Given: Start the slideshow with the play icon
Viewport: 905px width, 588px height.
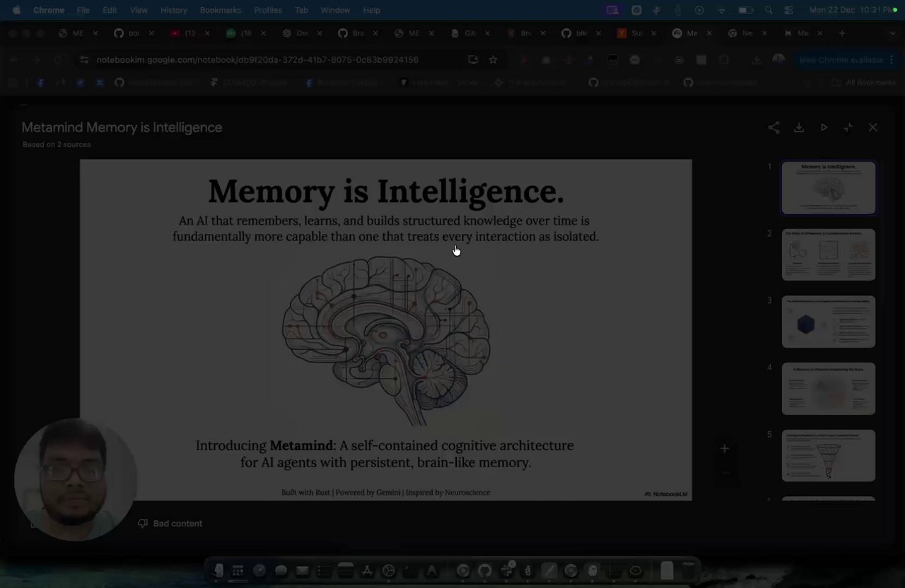Looking at the screenshot, I should [x=824, y=128].
